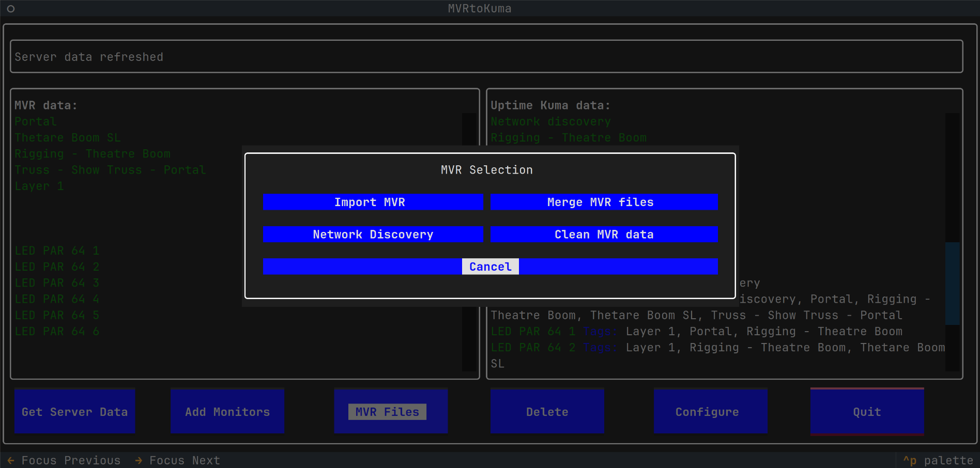The height and width of the screenshot is (468, 980).
Task: Select LED PAR 64 5 in MVR data
Action: (x=57, y=315)
